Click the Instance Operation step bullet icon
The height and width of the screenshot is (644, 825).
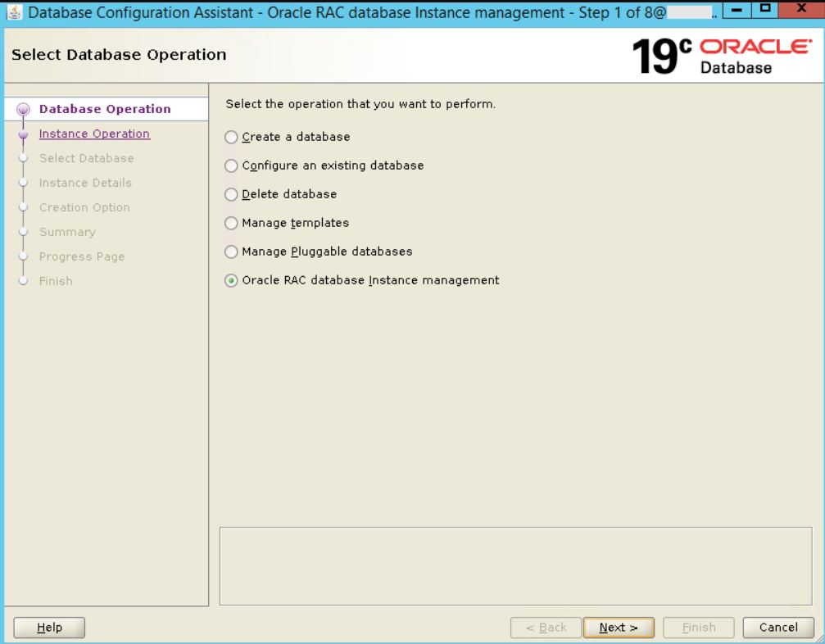[23, 134]
